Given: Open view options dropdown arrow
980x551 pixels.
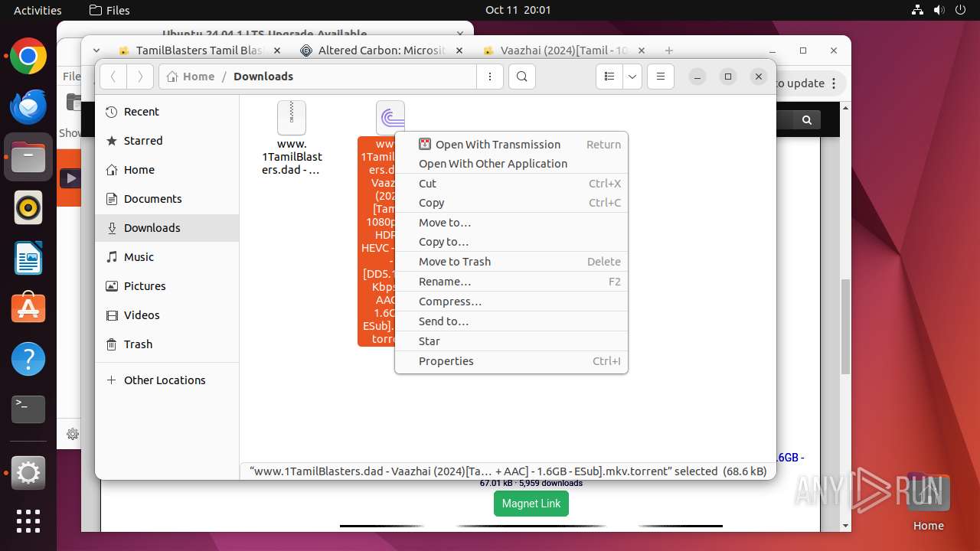Looking at the screenshot, I should point(632,77).
